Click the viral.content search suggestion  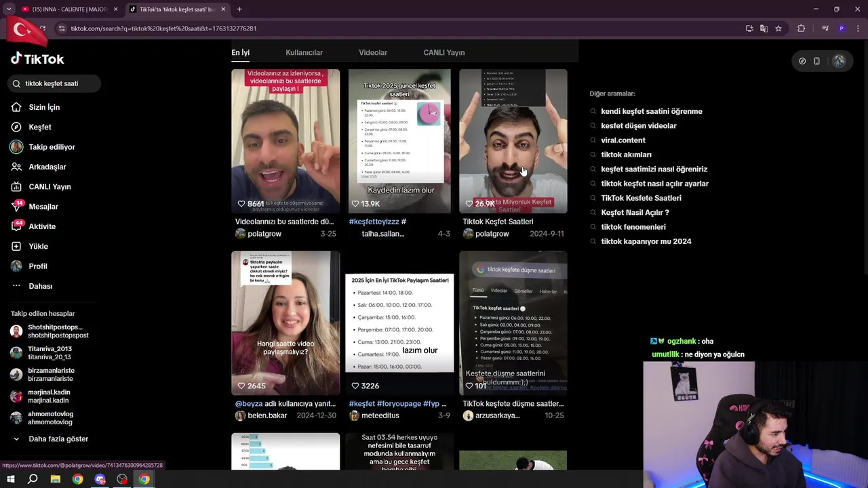623,140
